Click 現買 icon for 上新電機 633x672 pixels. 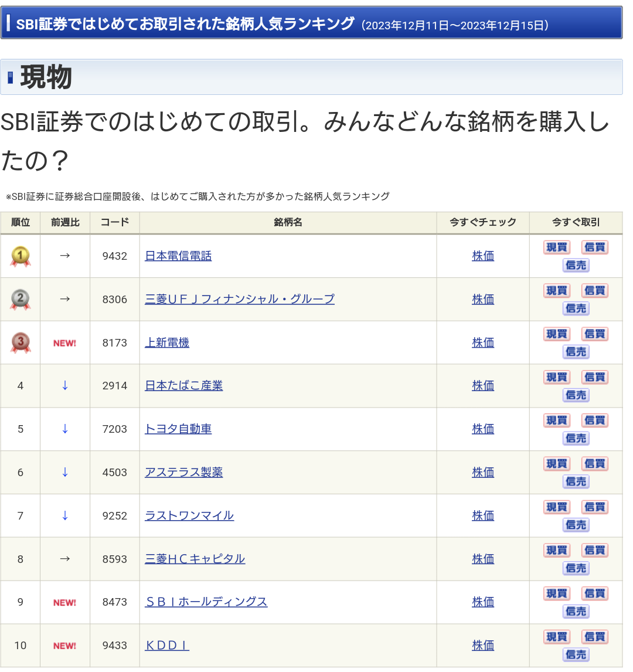(x=557, y=334)
